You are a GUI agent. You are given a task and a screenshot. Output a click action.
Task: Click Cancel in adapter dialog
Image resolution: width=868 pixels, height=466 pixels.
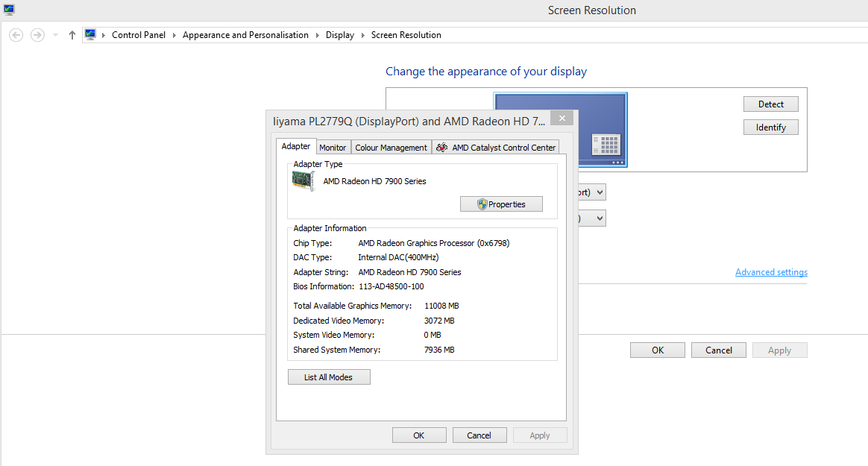tap(479, 435)
